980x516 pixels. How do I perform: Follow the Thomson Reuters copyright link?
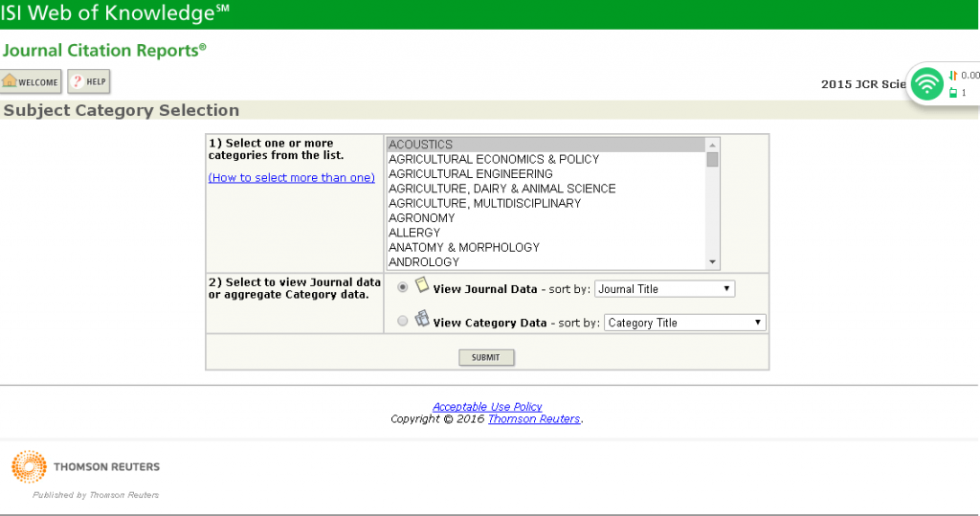tap(534, 419)
